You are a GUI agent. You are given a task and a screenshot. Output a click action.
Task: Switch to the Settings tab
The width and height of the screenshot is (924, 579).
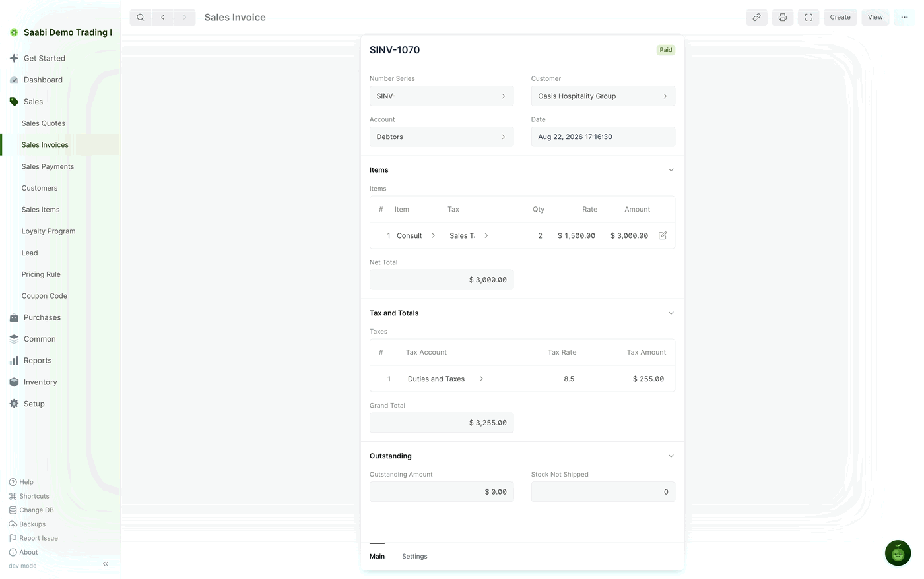tap(414, 557)
